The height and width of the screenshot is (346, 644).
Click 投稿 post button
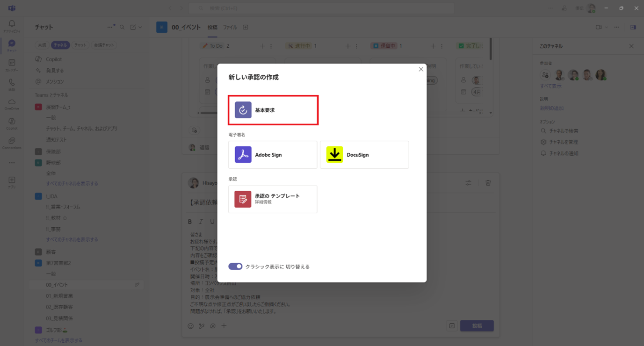[x=477, y=326]
